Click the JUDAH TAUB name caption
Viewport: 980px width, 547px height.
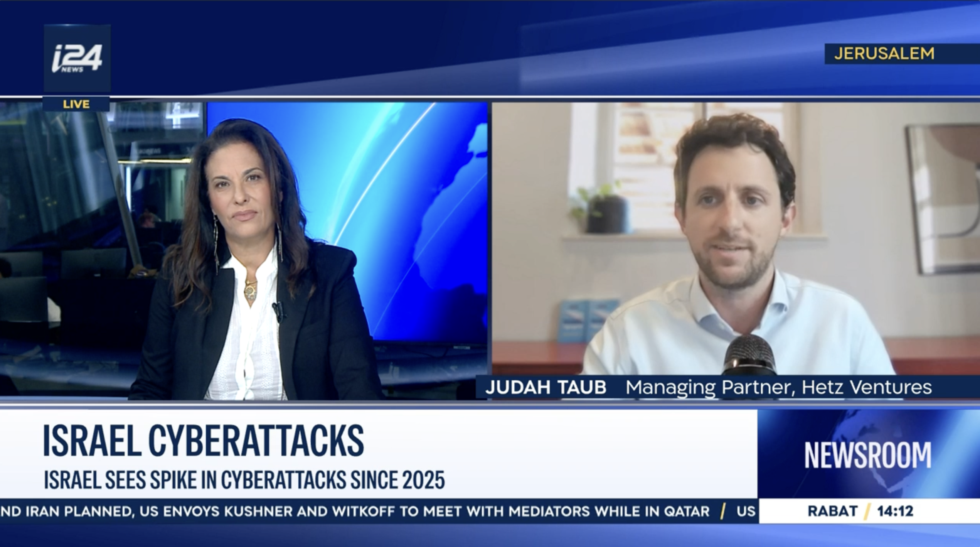[x=546, y=387]
